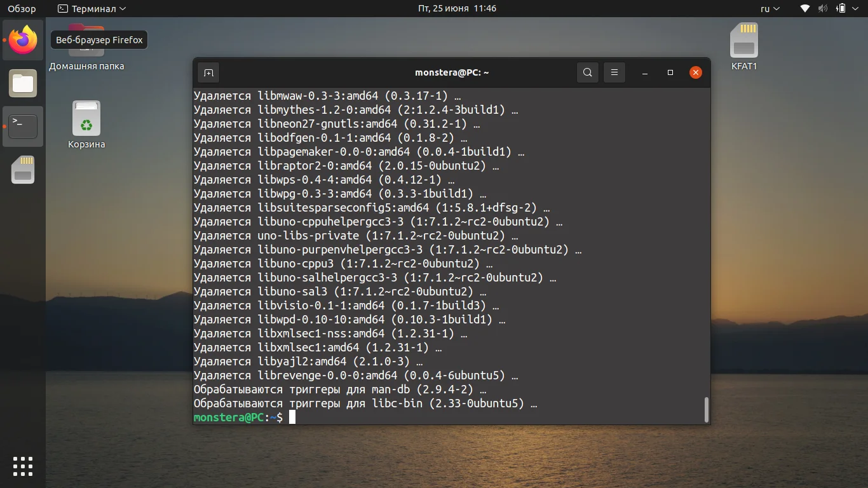Click the libmwaw-0.3-3:amd64 line

[327, 96]
